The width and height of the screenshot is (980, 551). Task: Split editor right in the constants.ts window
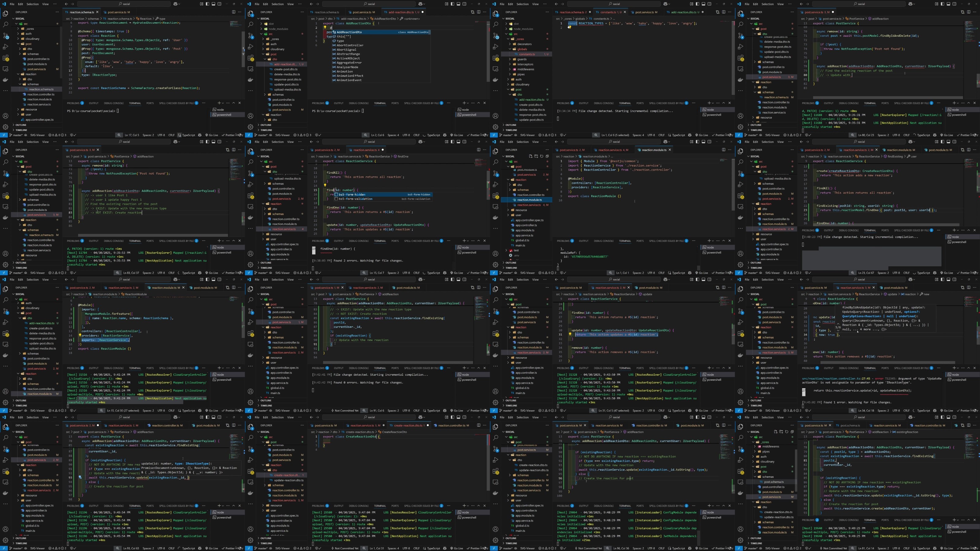point(724,12)
